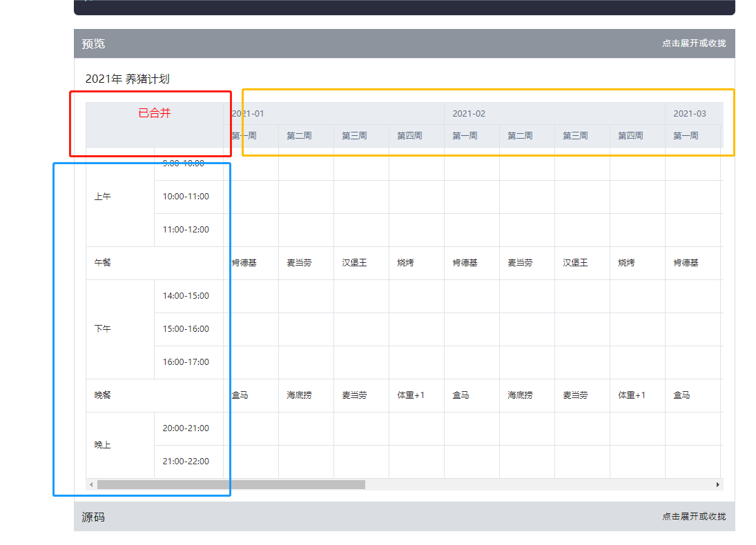The width and height of the screenshot is (756, 545).
Task: Click 第一周 header under 2021-02
Action: [472, 136]
